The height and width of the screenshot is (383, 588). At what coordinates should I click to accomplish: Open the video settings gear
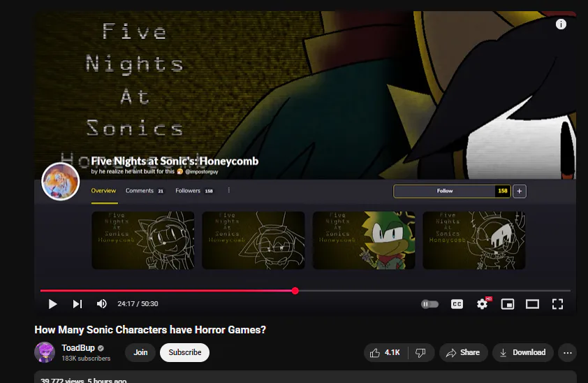coord(483,304)
